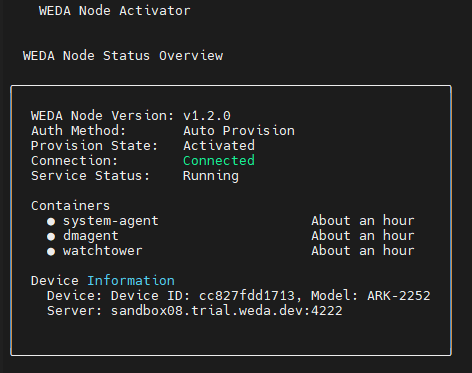Select the dmagent container name
Viewport: 472px width, 373px height.
tap(91, 236)
